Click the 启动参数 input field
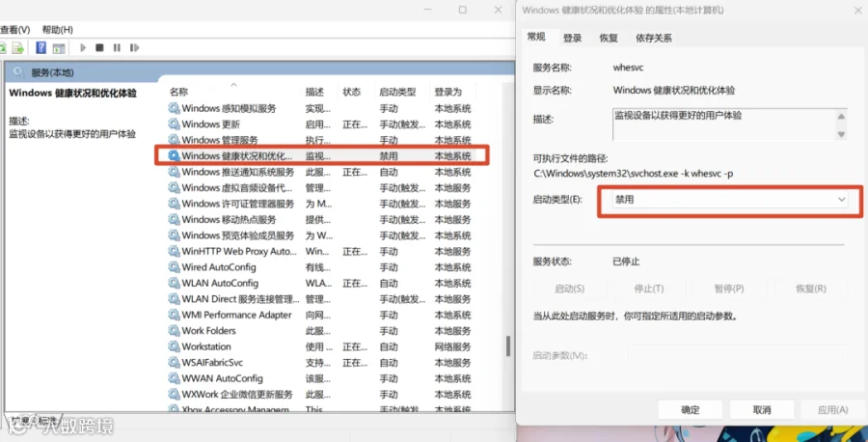 coord(738,355)
